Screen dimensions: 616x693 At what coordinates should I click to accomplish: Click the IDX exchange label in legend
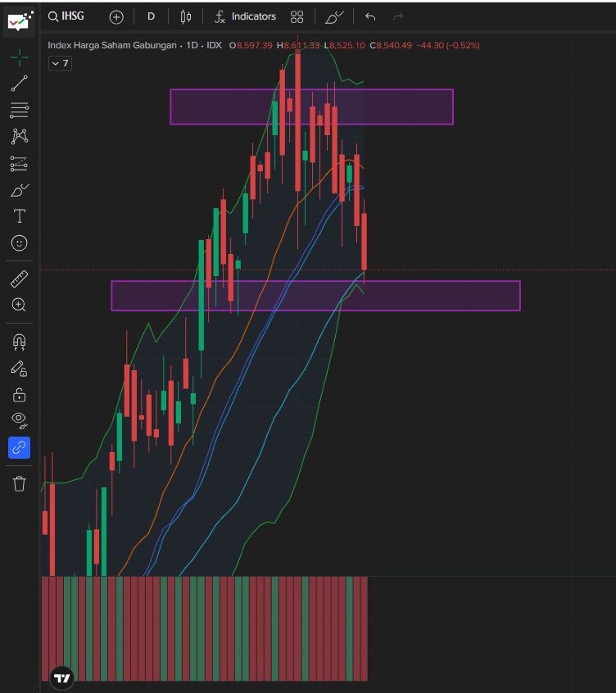tap(215, 45)
